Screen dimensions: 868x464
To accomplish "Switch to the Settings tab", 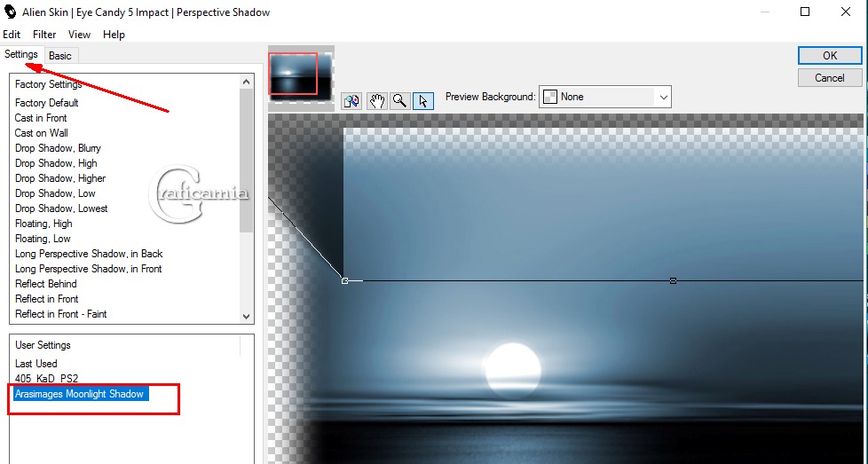I will (x=21, y=54).
